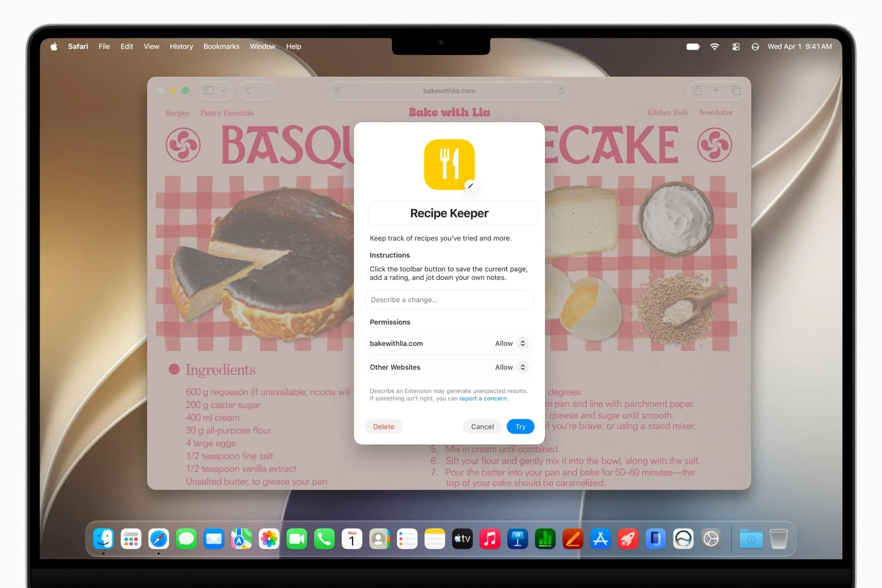Open the Trash in the Dock
The width and height of the screenshot is (882, 588).
click(778, 539)
